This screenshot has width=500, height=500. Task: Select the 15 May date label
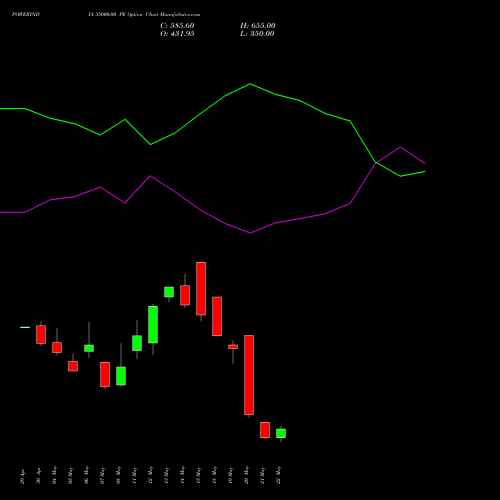[198, 475]
